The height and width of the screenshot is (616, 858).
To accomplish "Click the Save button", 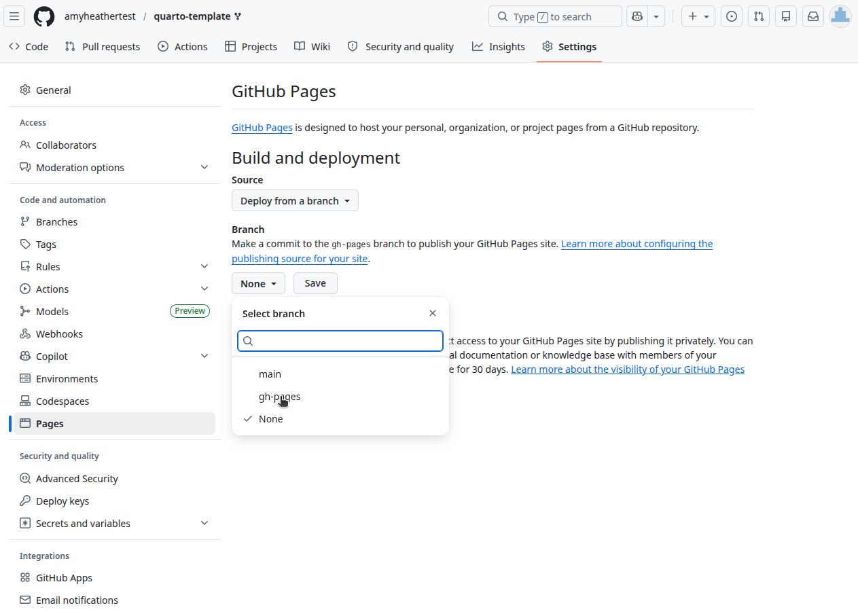I will coord(315,283).
